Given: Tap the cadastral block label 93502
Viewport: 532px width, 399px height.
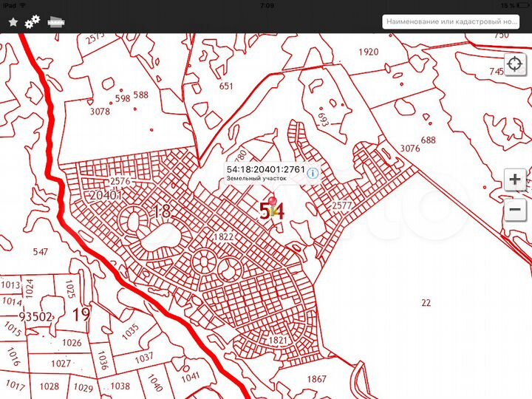Looking at the screenshot, I should pyautogui.click(x=35, y=316).
